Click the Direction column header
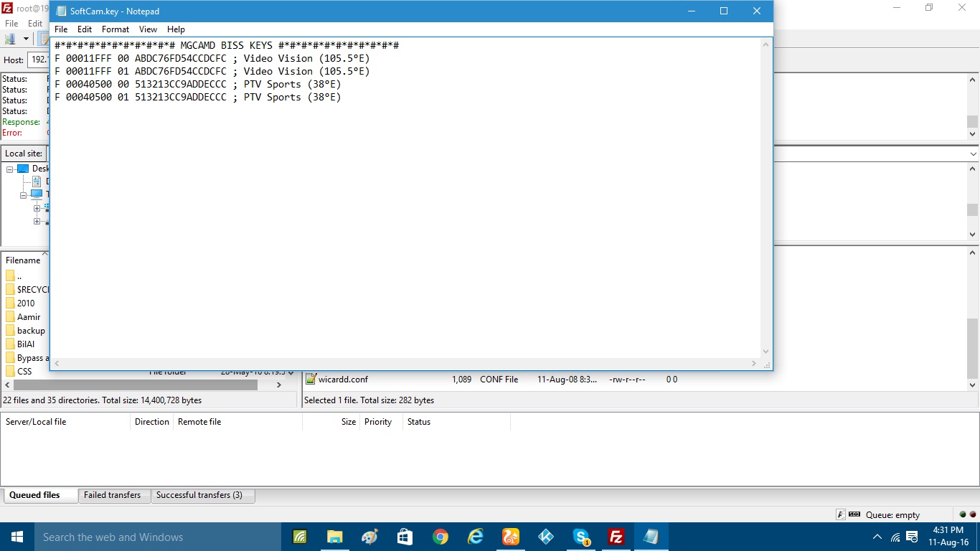Image resolution: width=980 pixels, height=551 pixels. 152,422
